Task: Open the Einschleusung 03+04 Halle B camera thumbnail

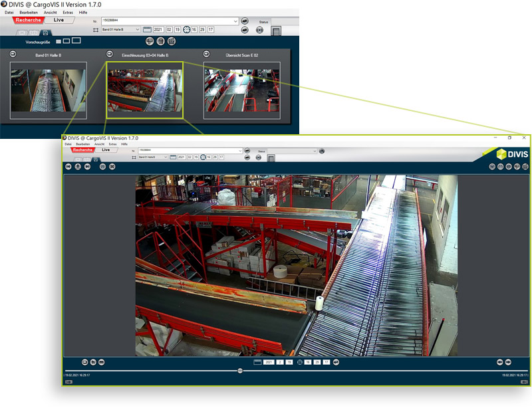Action: click(145, 90)
